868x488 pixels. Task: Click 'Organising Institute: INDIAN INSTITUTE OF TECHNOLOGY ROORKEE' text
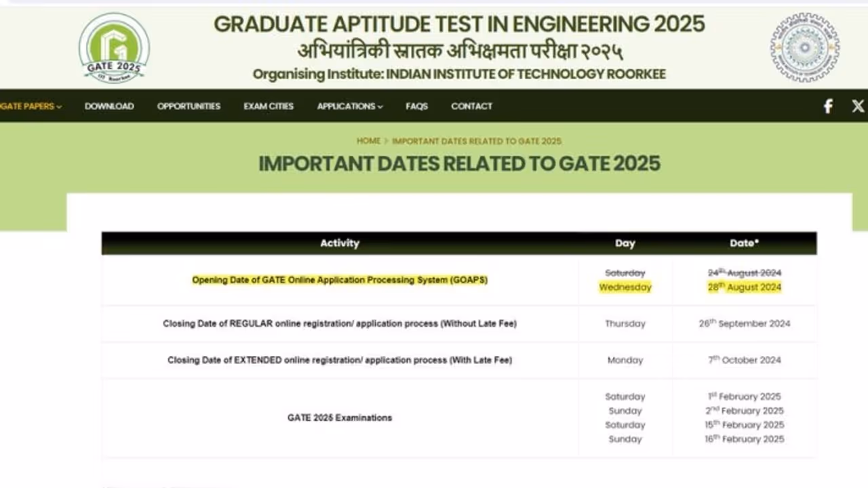[x=459, y=75]
